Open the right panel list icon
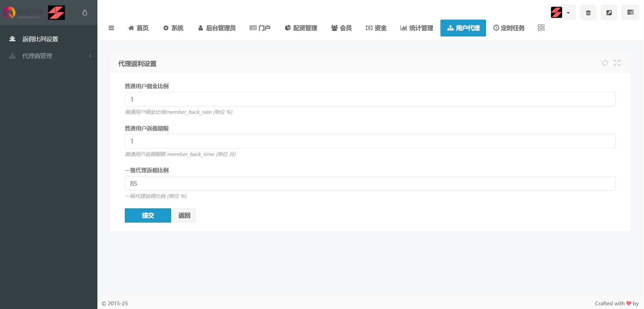This screenshot has width=644, height=309. point(630,12)
